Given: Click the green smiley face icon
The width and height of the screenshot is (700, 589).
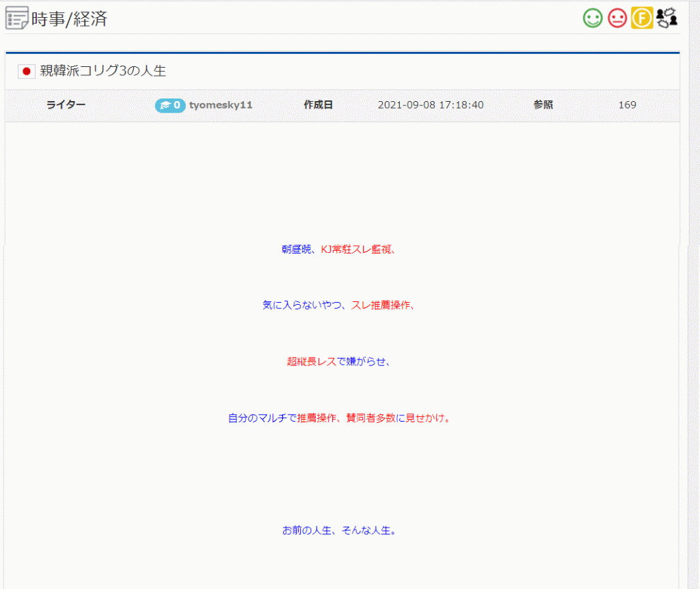Looking at the screenshot, I should [593, 18].
